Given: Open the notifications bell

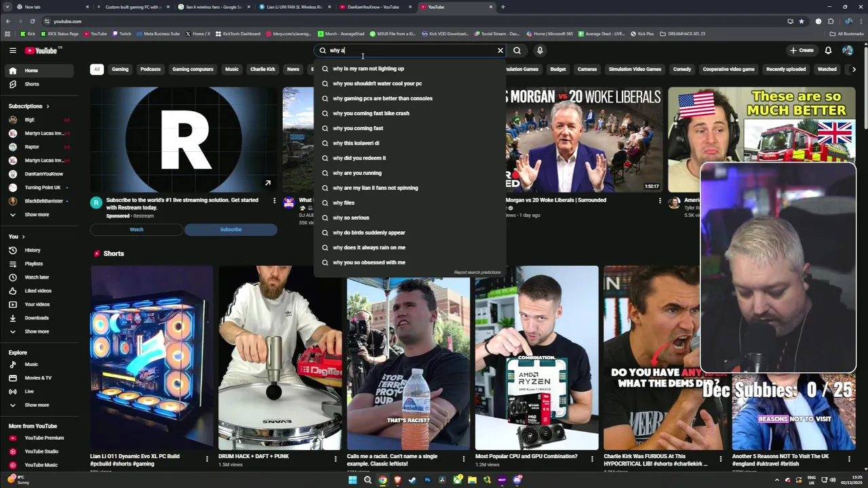Looking at the screenshot, I should coord(828,50).
